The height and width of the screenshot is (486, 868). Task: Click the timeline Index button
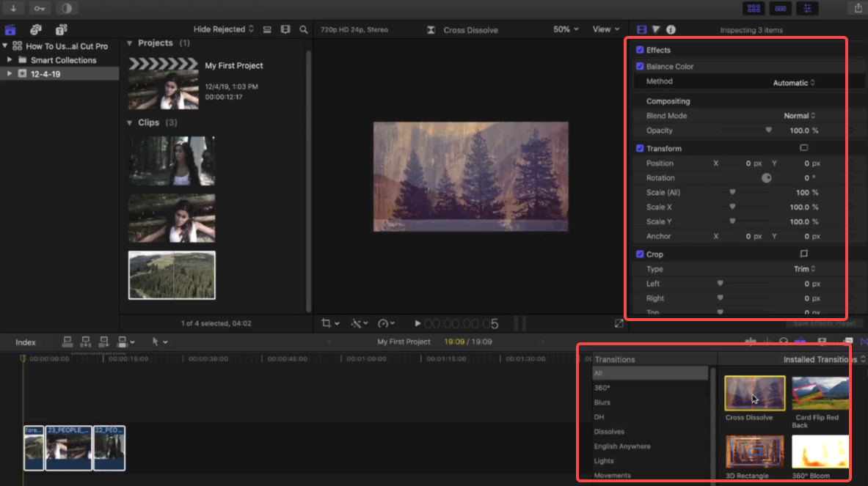(x=26, y=342)
